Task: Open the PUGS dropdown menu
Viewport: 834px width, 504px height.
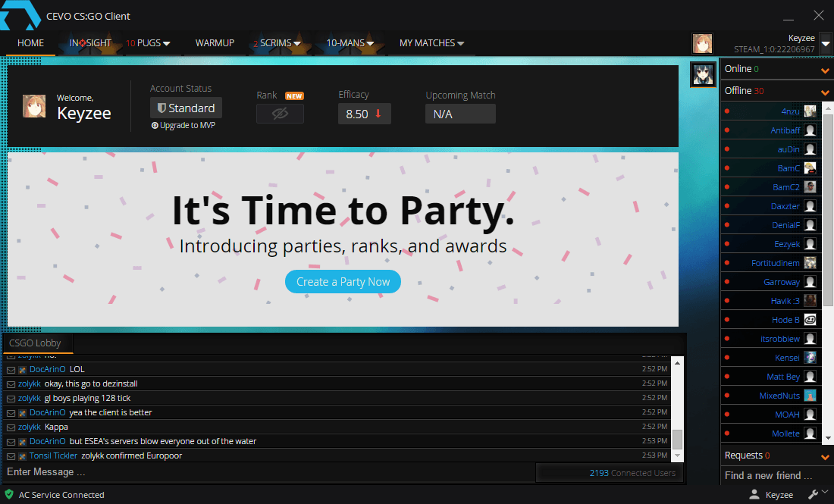Action: (x=149, y=43)
